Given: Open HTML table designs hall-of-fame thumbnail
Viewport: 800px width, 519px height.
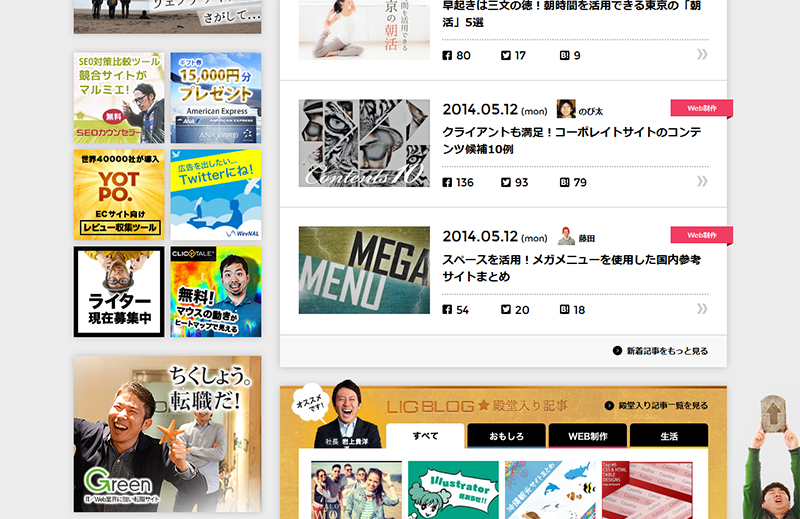Looking at the screenshot, I should pos(647,490).
